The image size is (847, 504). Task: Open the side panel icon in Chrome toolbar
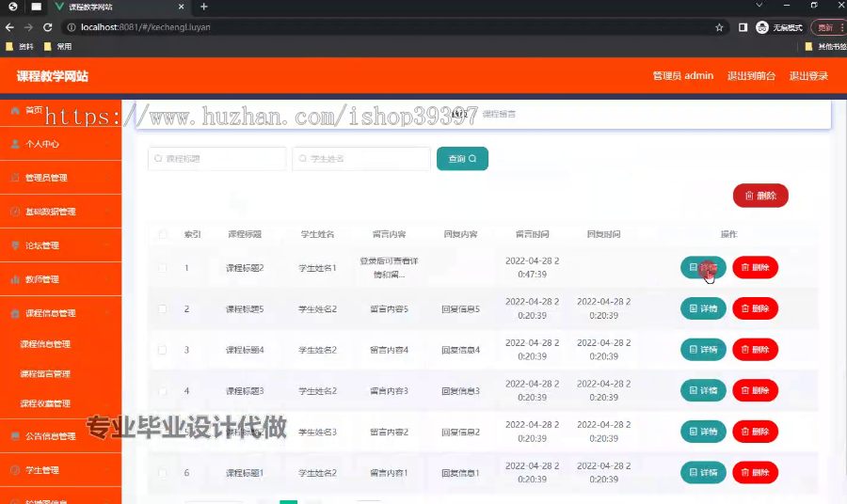coord(743,27)
